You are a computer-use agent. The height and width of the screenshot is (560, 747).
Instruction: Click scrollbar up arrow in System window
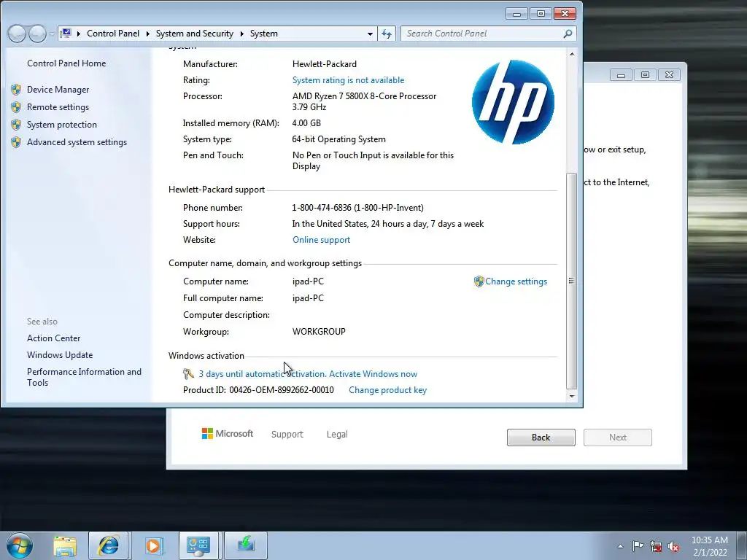[572, 54]
